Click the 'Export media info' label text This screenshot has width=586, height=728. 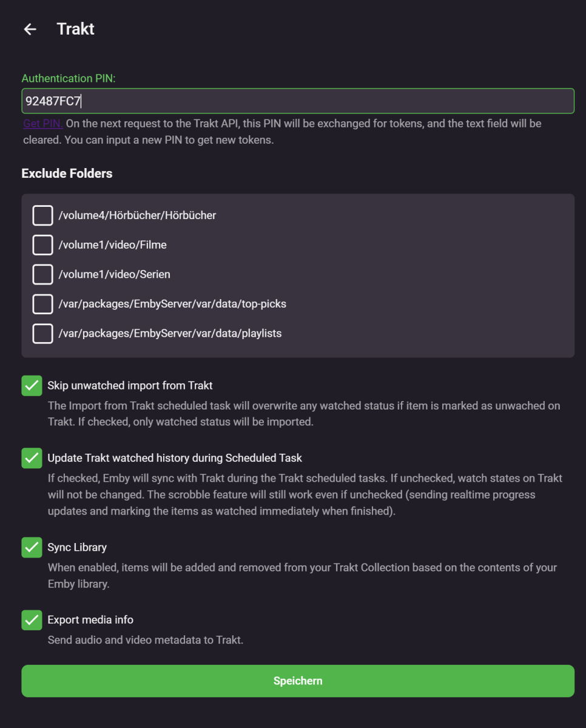point(90,620)
